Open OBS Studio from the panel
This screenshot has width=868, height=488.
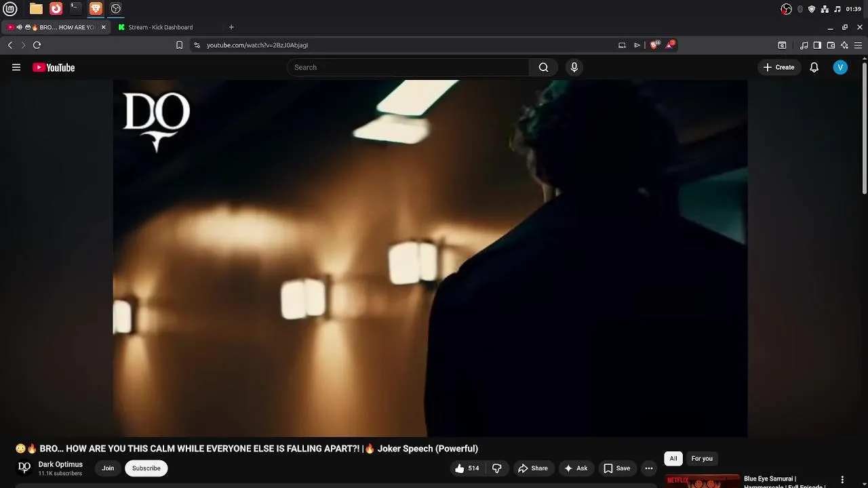coord(116,9)
